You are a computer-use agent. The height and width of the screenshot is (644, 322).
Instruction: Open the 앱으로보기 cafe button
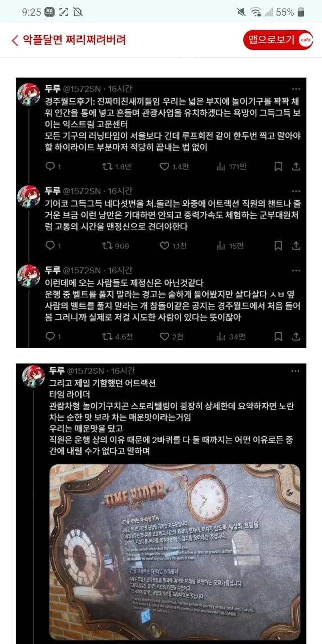pos(278,40)
